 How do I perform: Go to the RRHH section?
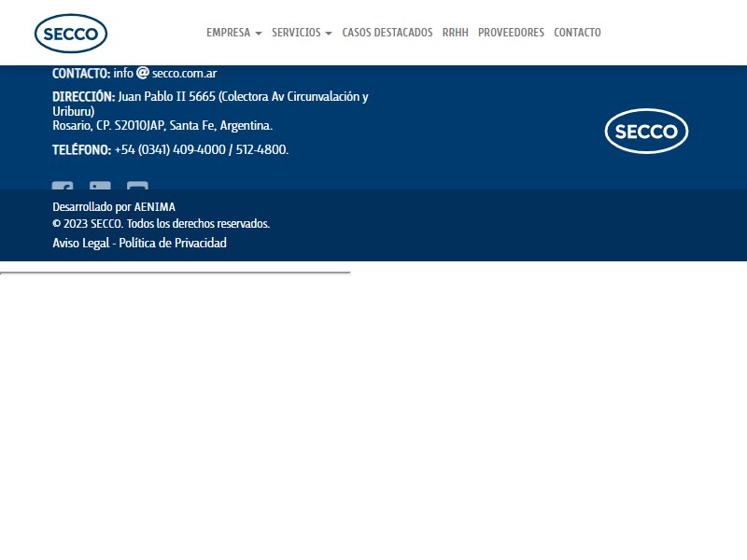pos(456,33)
